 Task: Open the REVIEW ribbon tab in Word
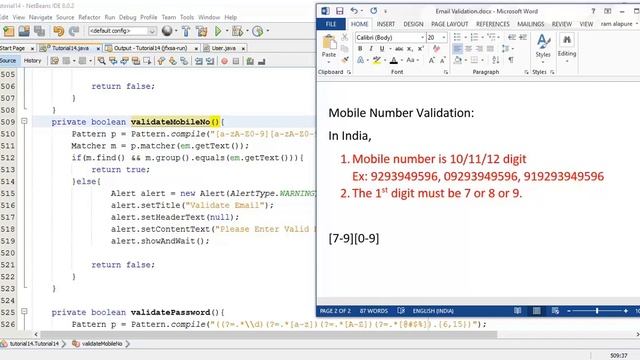point(562,24)
